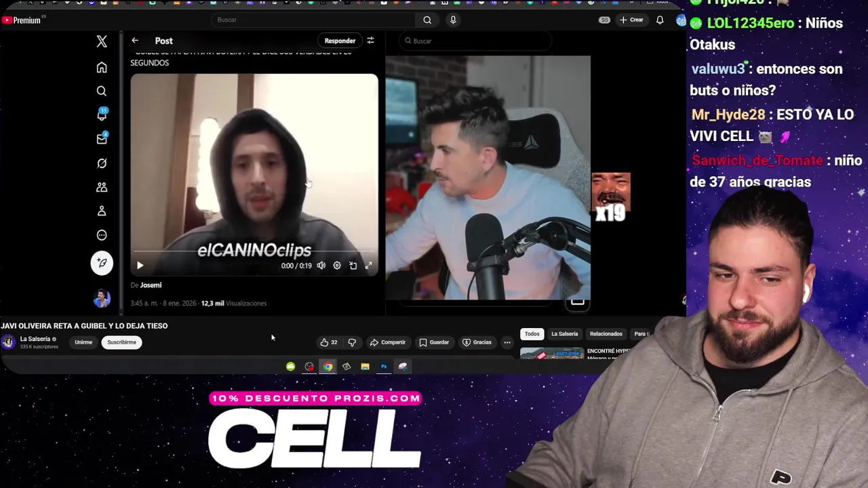Screen dimensions: 868x488
Task: Go to X Home via house icon
Action: pos(102,67)
